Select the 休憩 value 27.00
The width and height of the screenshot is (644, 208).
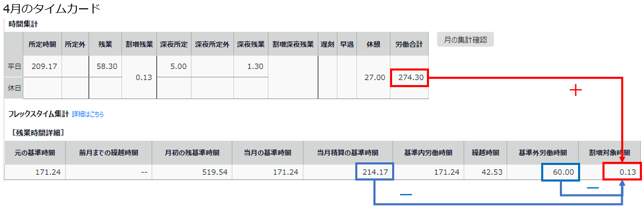(x=373, y=77)
